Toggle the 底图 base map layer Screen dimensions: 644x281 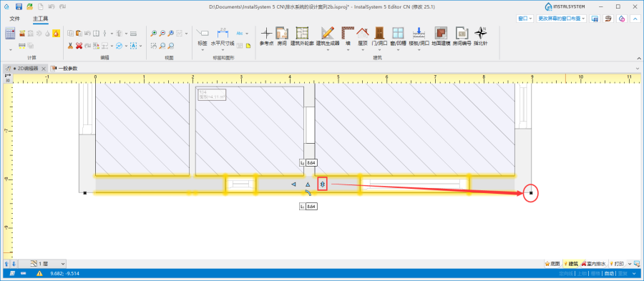(x=552, y=263)
